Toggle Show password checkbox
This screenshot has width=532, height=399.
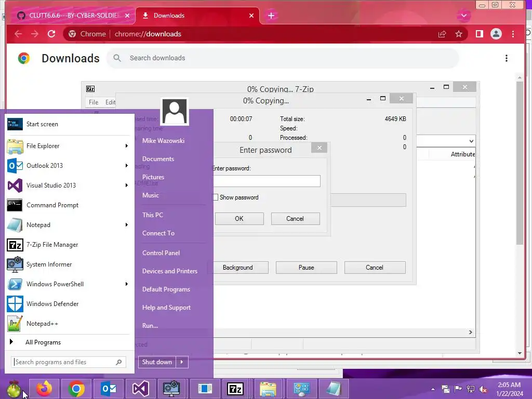[x=215, y=197]
